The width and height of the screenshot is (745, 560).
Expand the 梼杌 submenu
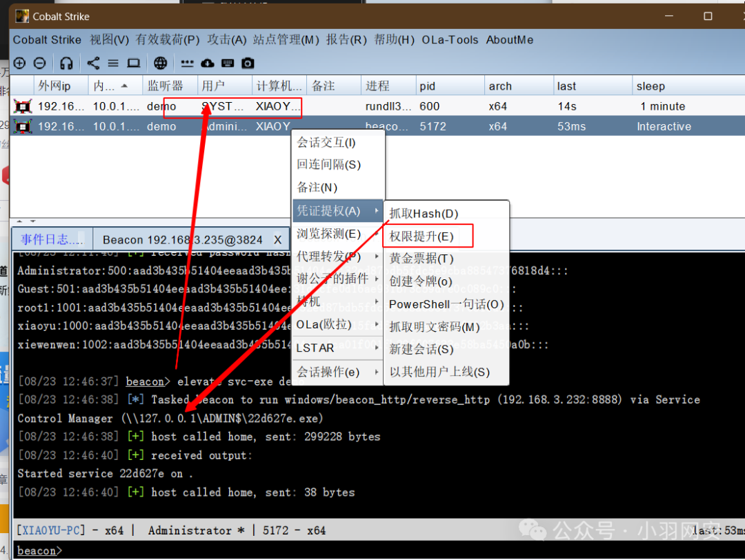[338, 301]
